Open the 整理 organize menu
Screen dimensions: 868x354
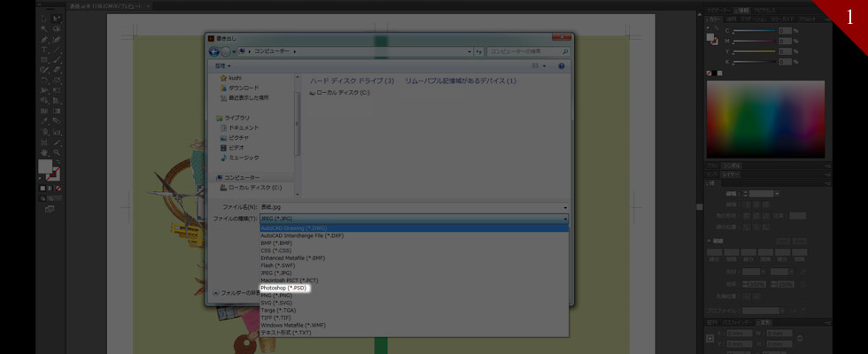tap(222, 65)
